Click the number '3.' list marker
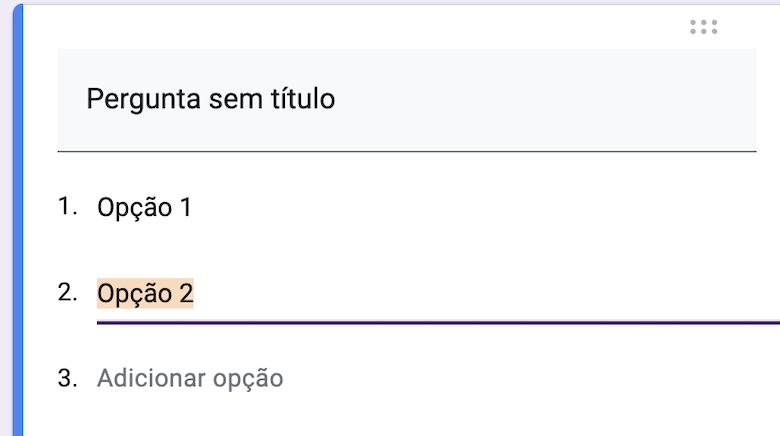 tap(68, 378)
